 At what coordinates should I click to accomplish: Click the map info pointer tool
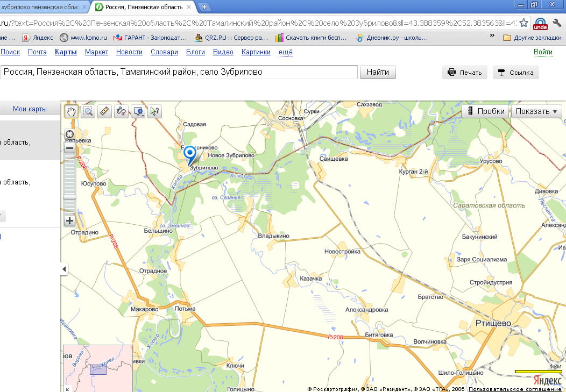tap(154, 111)
